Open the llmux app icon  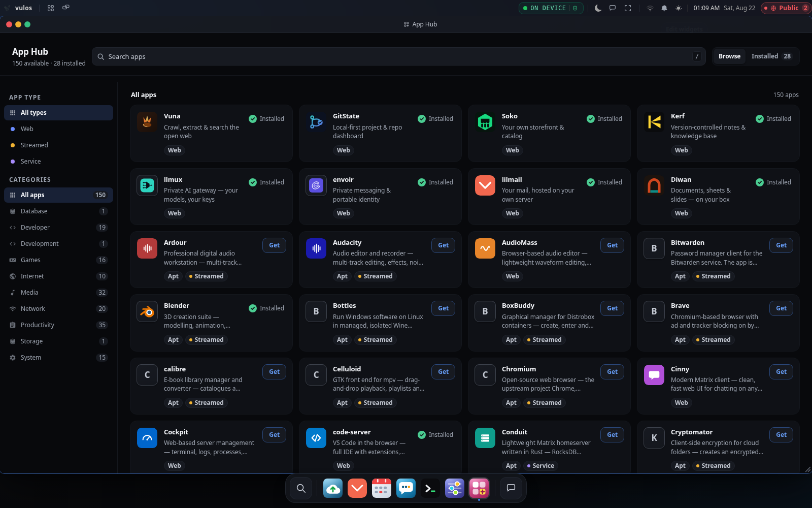pyautogui.click(x=147, y=185)
